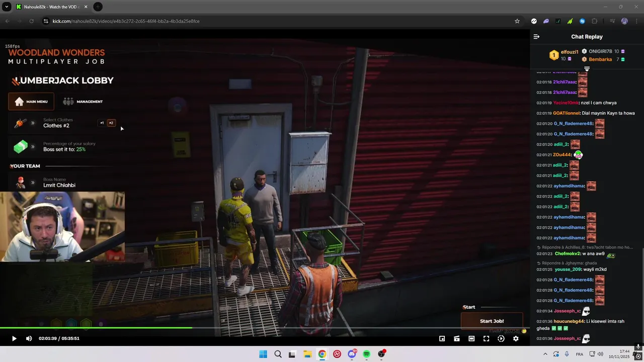Image resolution: width=644 pixels, height=362 pixels.
Task: Click the GOATlionnel chat username
Action: coord(566,113)
